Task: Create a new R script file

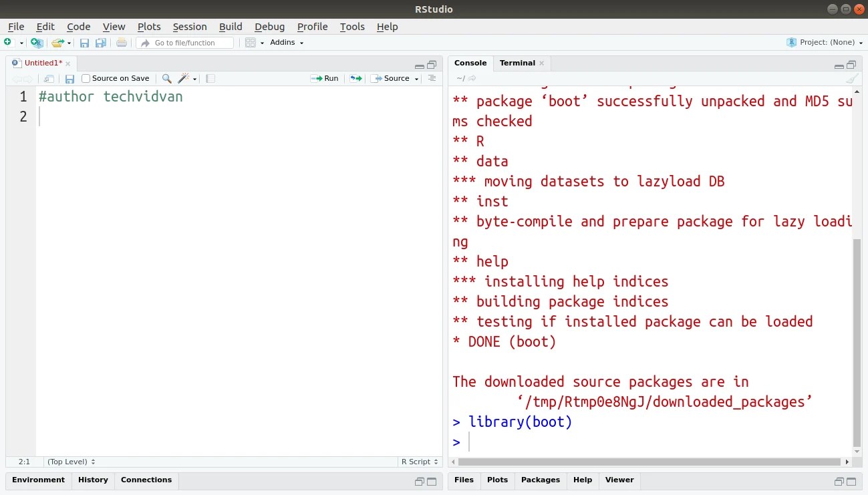Action: coord(10,42)
